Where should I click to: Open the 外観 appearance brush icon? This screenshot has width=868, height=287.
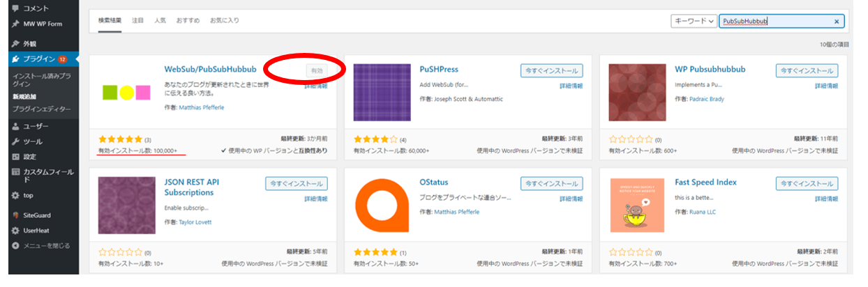point(15,43)
